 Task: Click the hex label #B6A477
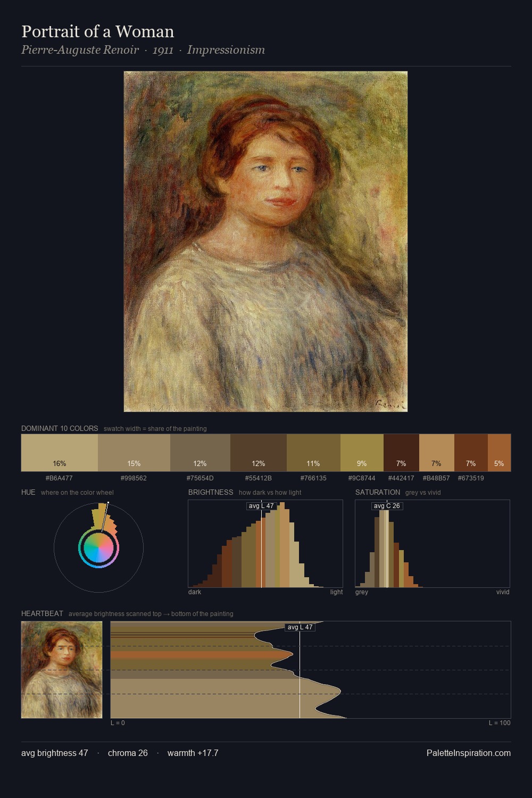[x=59, y=478]
